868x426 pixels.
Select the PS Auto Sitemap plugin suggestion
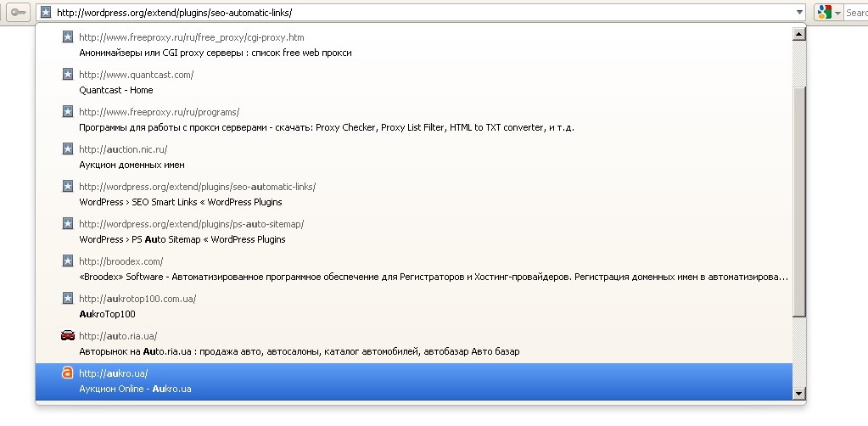(x=414, y=232)
